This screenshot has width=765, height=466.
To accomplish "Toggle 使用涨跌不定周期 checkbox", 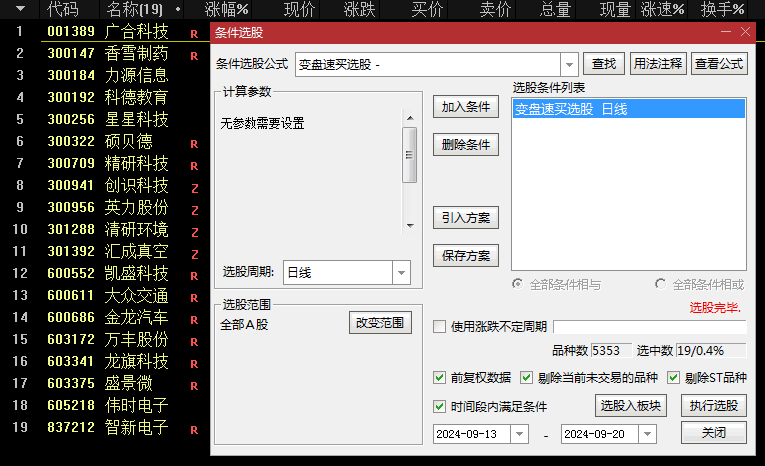I will 439,326.
